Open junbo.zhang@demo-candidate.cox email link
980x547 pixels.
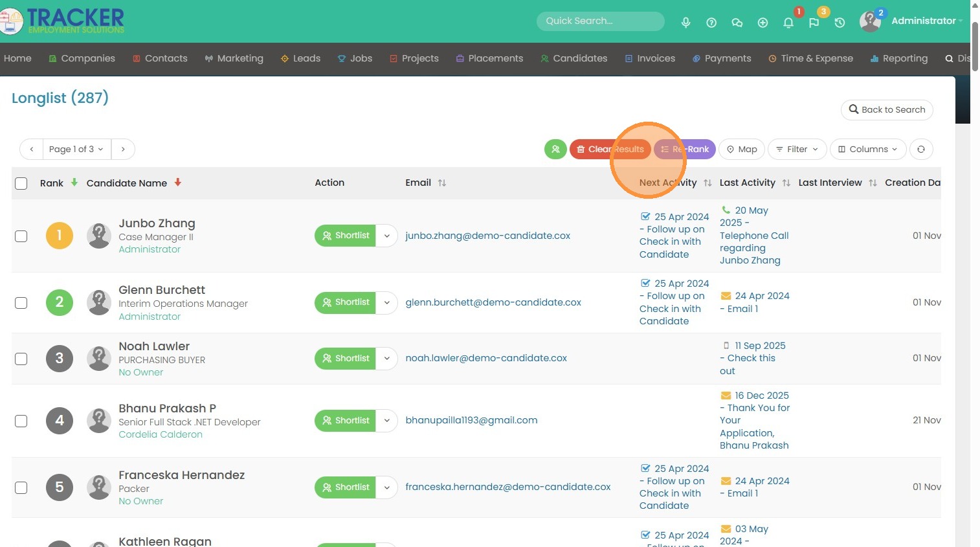[x=487, y=236]
